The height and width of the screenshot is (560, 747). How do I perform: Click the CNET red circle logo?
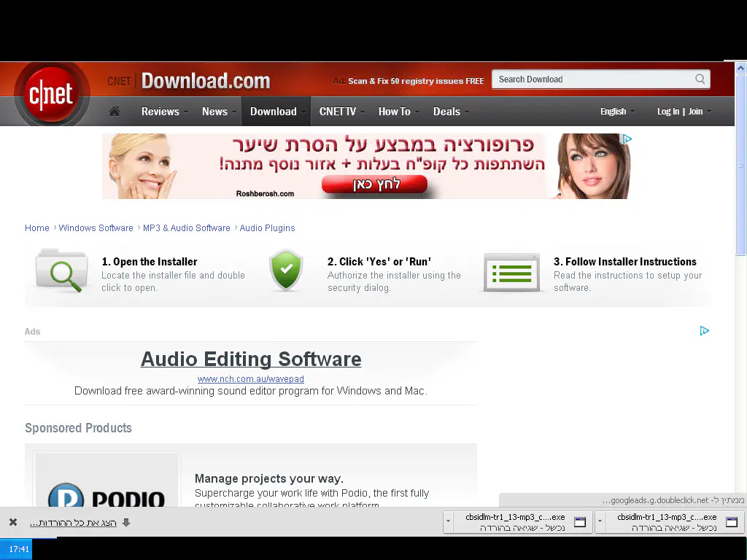(51, 96)
